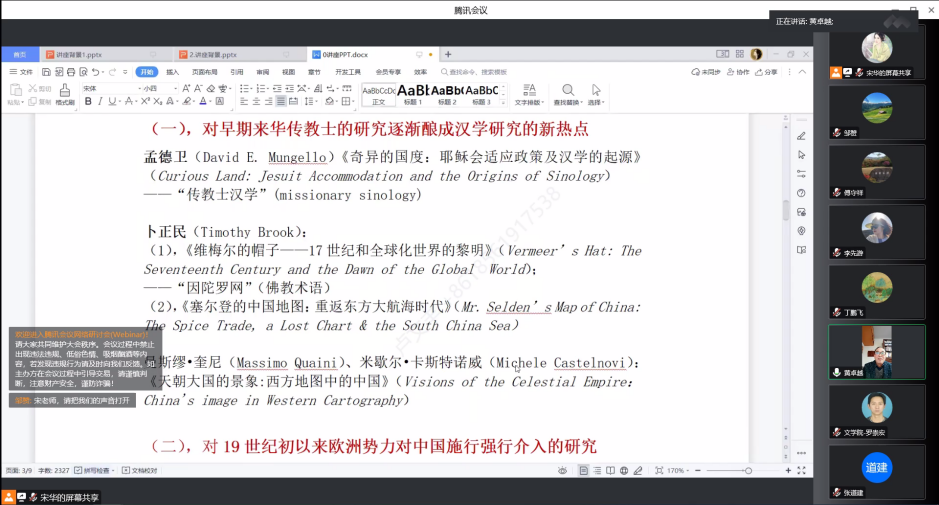Screen dimensions: 939x505
Task: Click the search command box (查找命令)
Action: point(478,72)
